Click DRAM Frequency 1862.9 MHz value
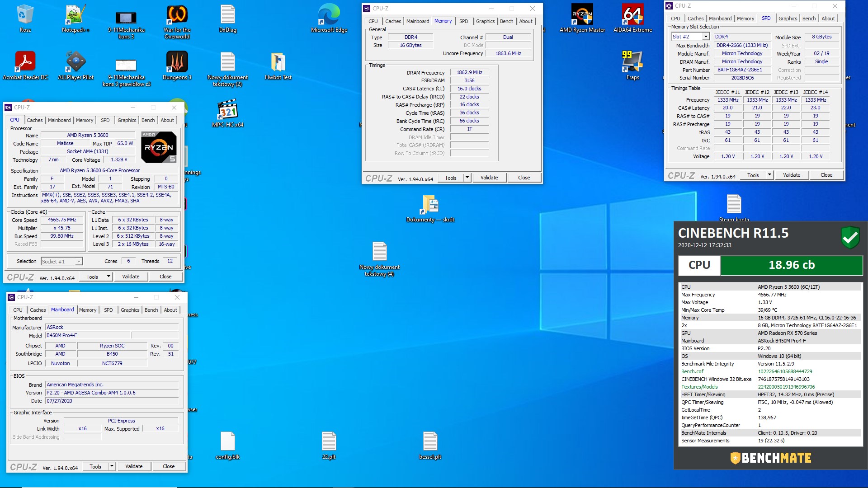The image size is (868, 488). click(x=469, y=72)
